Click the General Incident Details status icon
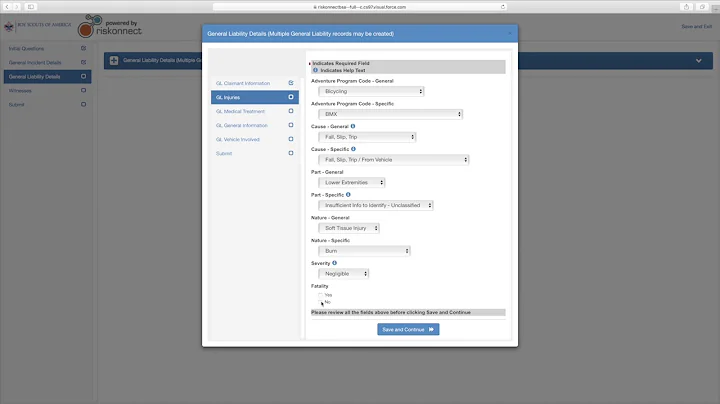The width and height of the screenshot is (720, 404). tap(83, 62)
